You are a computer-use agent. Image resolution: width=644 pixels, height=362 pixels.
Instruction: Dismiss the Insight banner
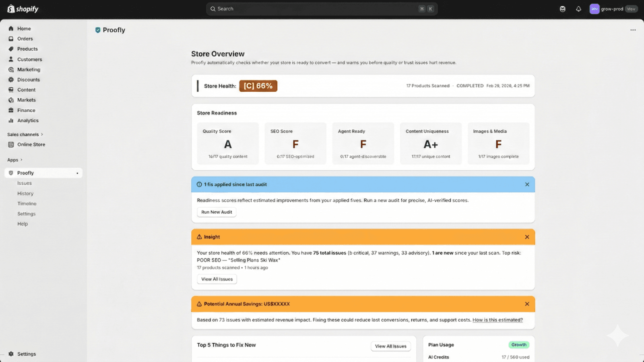[527, 237]
